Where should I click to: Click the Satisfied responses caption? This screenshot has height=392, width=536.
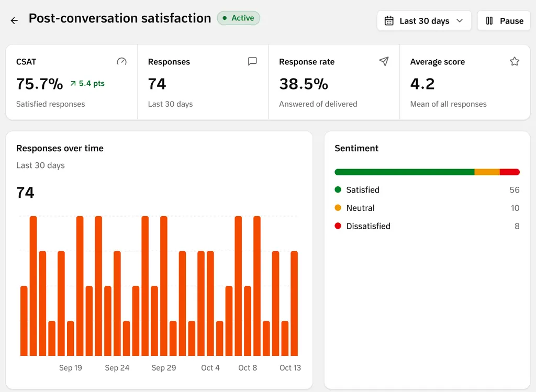tap(51, 104)
